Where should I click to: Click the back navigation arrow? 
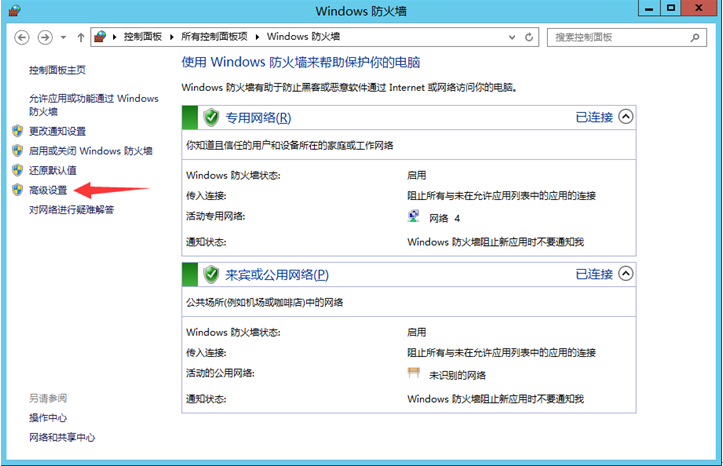pos(21,37)
